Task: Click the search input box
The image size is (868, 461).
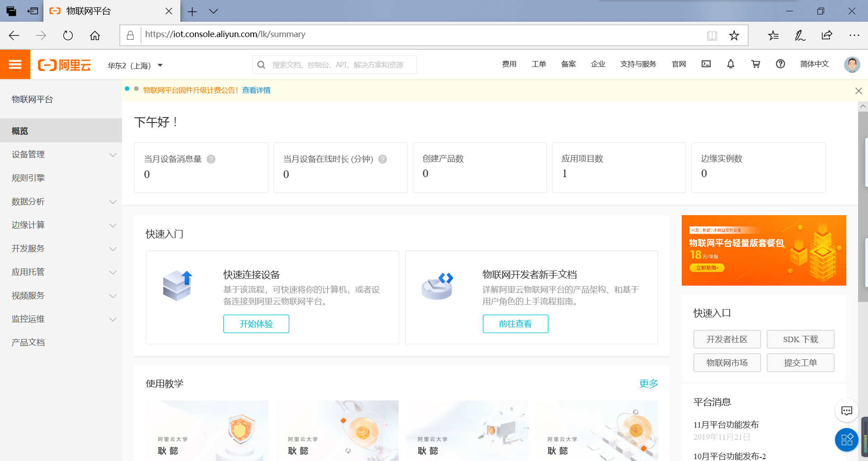Action: [x=335, y=65]
